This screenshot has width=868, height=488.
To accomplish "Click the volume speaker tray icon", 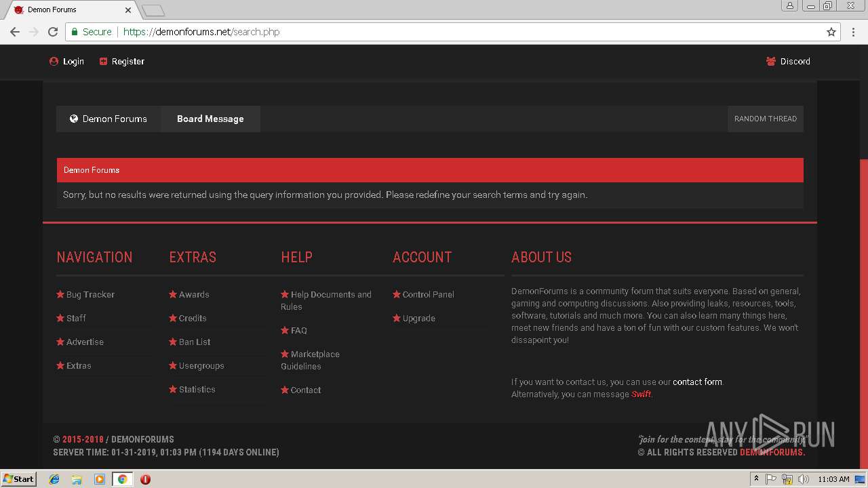I will coord(804,479).
